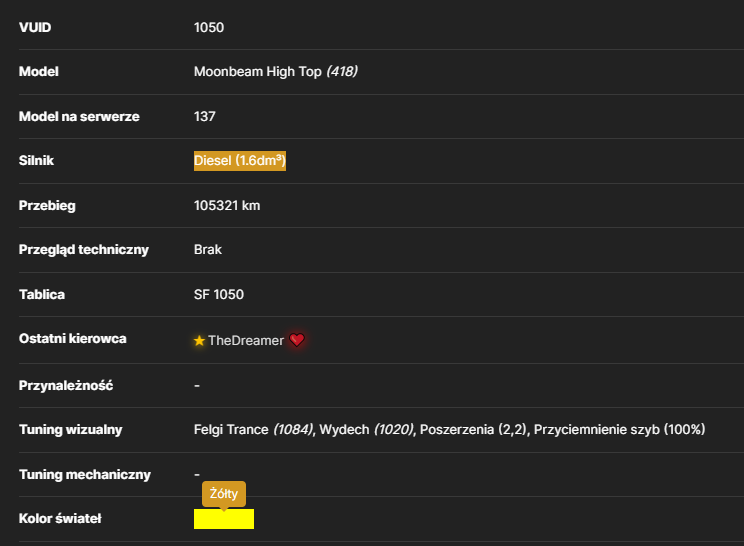Click the VUID value 1050
Screen dimensions: 744x546
click(x=209, y=28)
